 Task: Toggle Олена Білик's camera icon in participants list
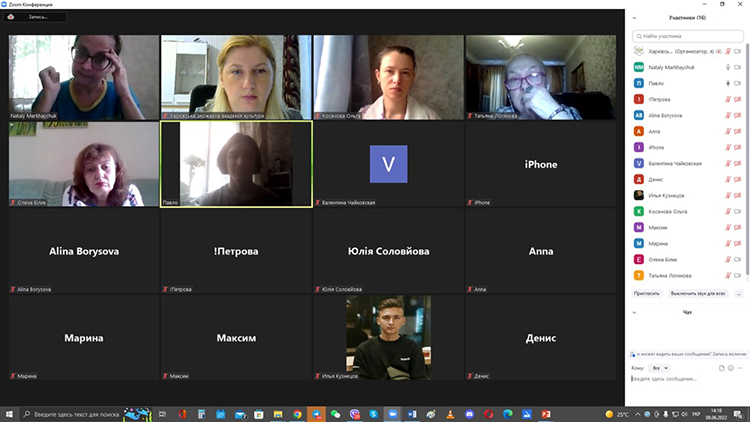738,259
